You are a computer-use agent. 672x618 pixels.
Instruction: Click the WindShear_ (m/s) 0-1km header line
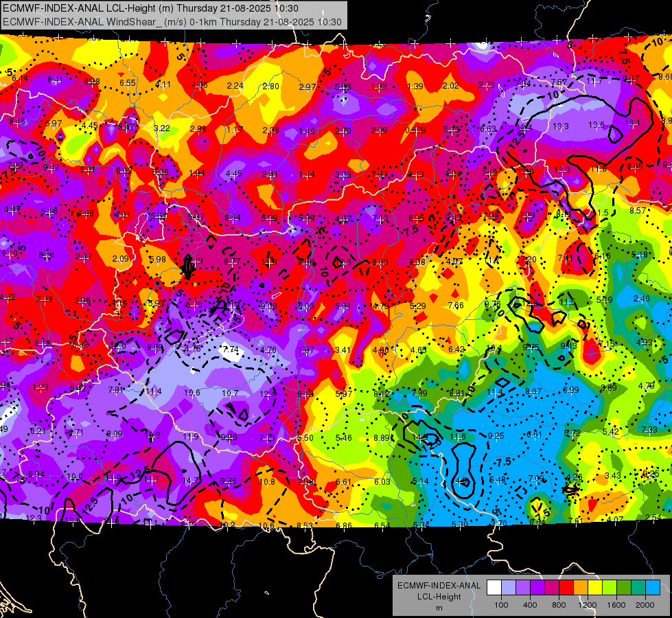click(x=172, y=22)
